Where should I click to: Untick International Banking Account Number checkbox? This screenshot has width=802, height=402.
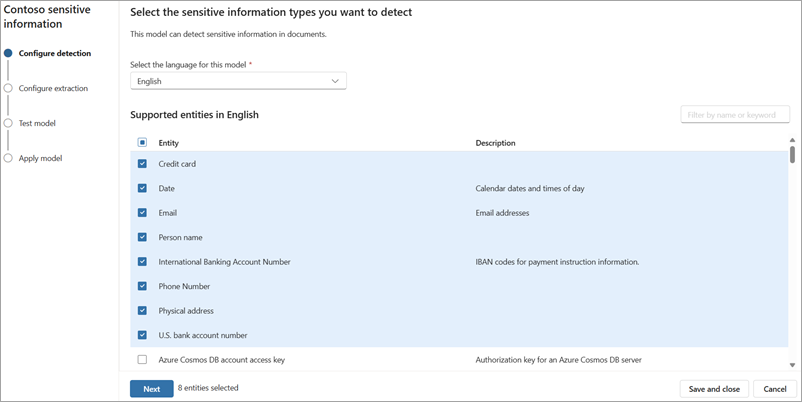(x=142, y=261)
